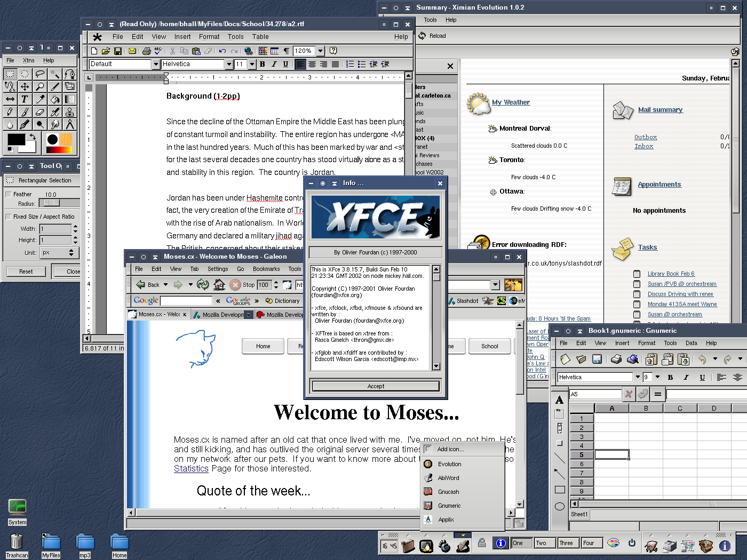
Task: Click the lock screen icon on the panel
Action: [x=482, y=543]
